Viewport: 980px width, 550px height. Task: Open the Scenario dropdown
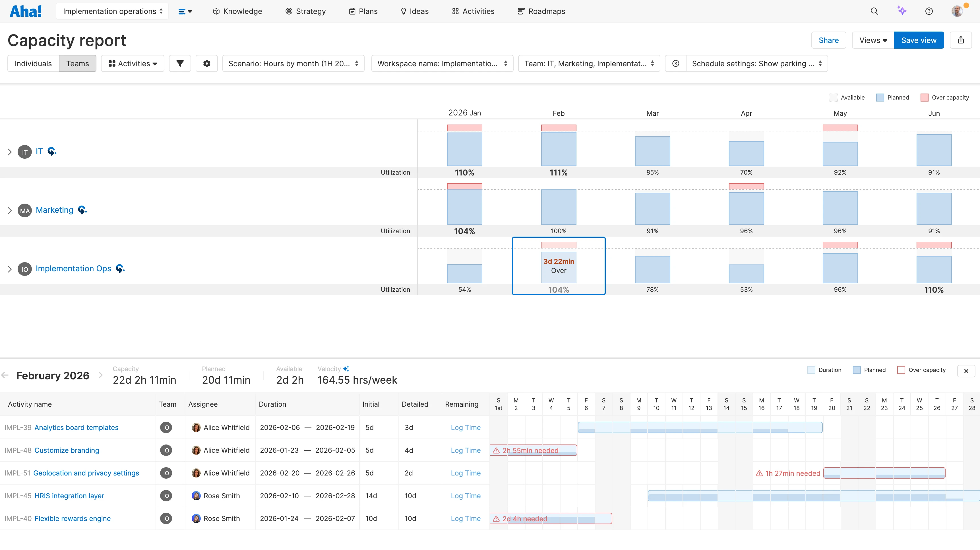[x=293, y=63]
